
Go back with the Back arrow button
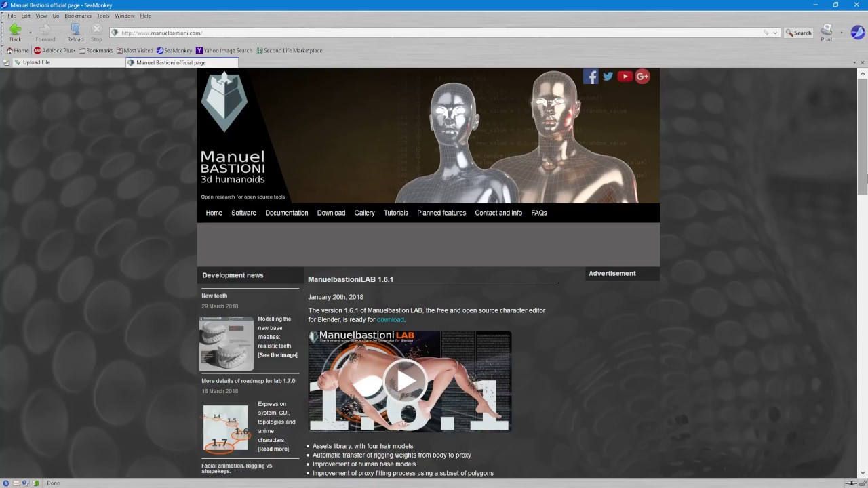pos(15,32)
